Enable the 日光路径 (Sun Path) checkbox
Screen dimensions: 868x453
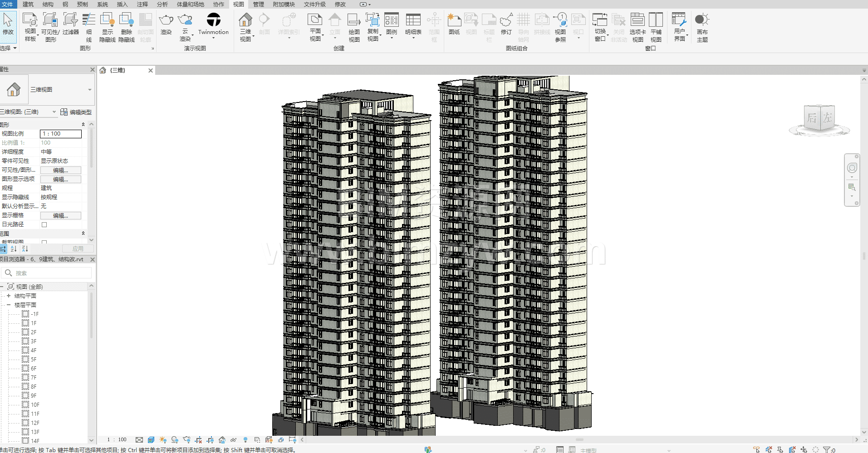pyautogui.click(x=44, y=224)
